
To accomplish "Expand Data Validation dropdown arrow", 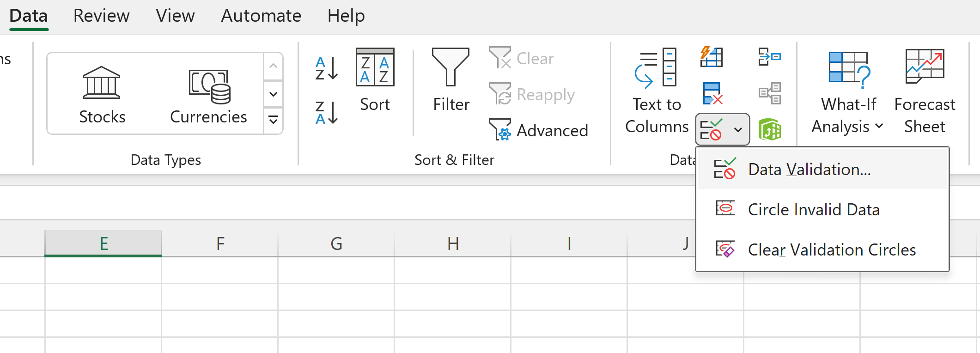I will pyautogui.click(x=738, y=130).
